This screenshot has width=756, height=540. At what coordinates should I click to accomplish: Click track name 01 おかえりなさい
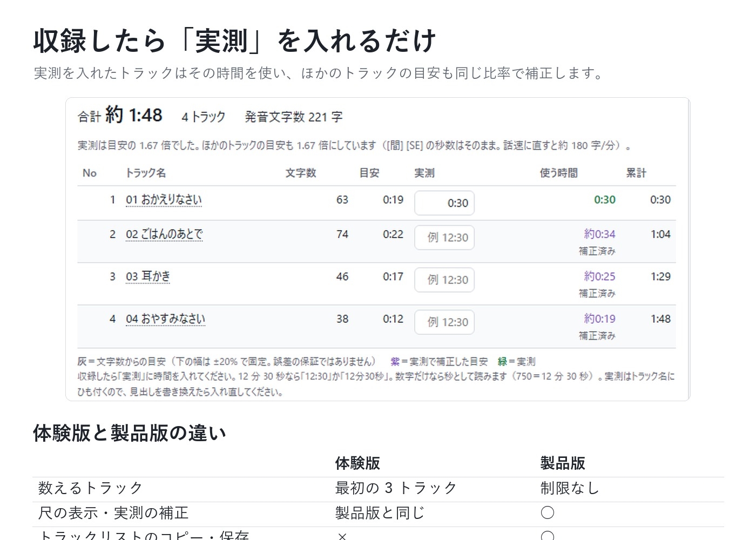pyautogui.click(x=164, y=200)
